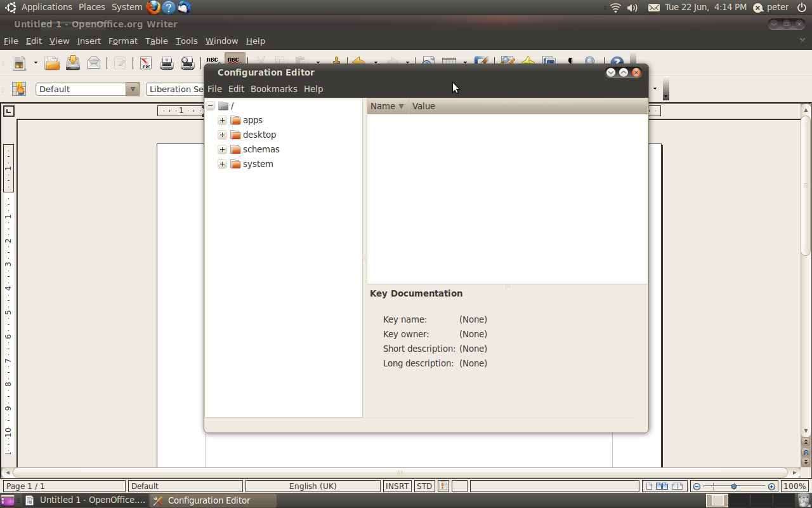Click the Save document icon
The height and width of the screenshot is (508, 812).
73,62
